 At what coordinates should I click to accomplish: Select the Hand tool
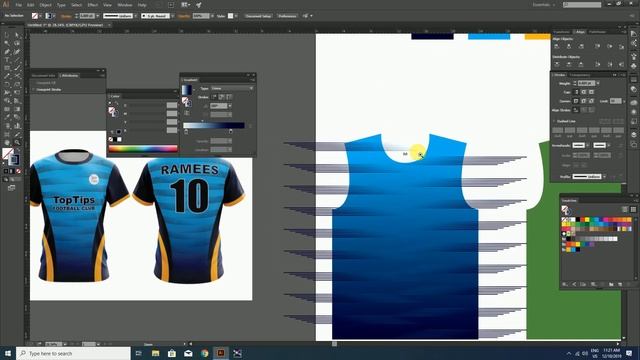click(7, 142)
